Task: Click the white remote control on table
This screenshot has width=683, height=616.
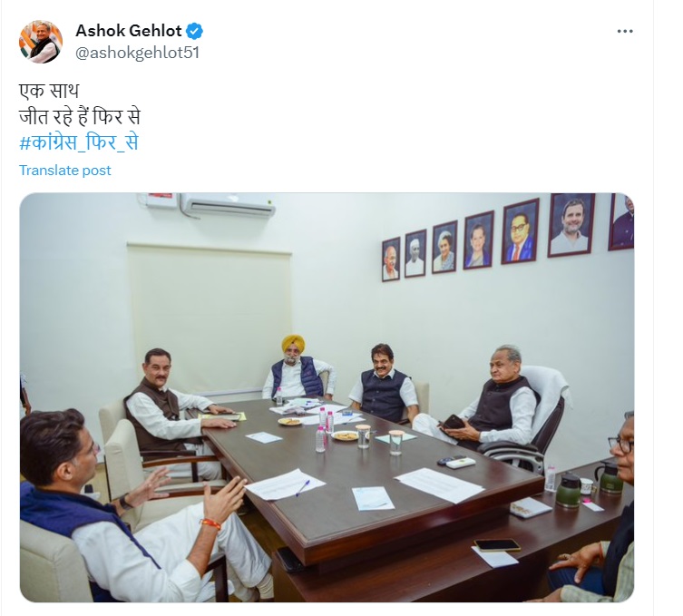Action: coord(461,463)
